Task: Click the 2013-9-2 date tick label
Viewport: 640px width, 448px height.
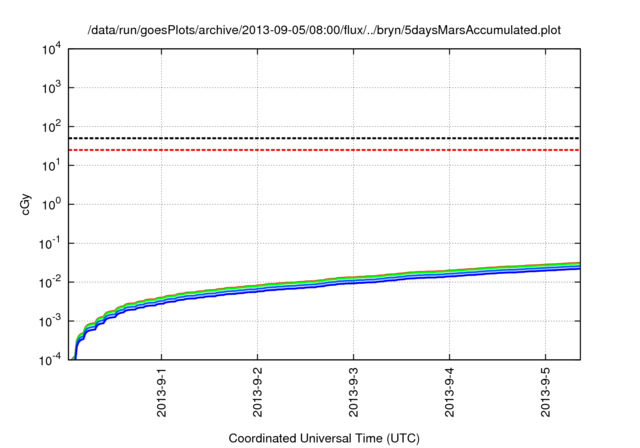Action: 258,392
